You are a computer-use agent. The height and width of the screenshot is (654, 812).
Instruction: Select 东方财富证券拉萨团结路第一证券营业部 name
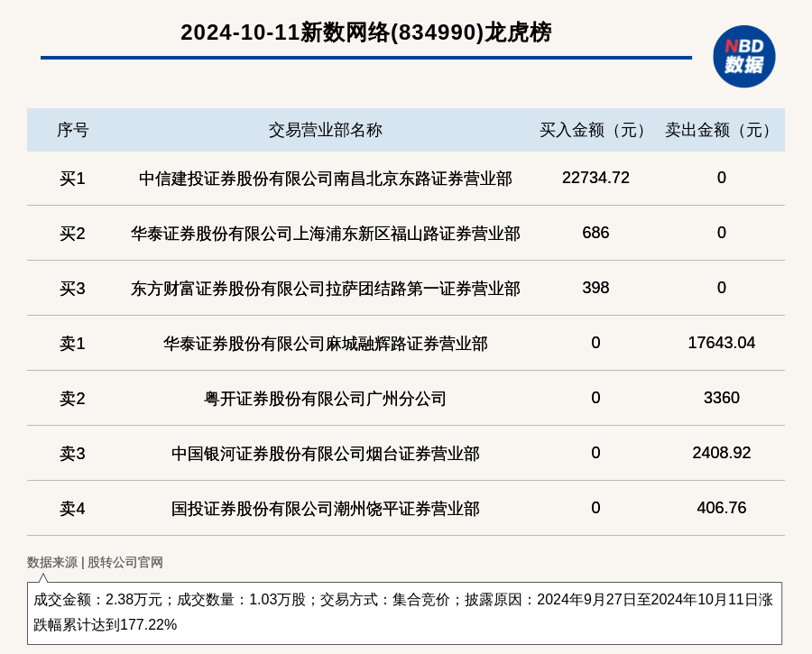325,289
